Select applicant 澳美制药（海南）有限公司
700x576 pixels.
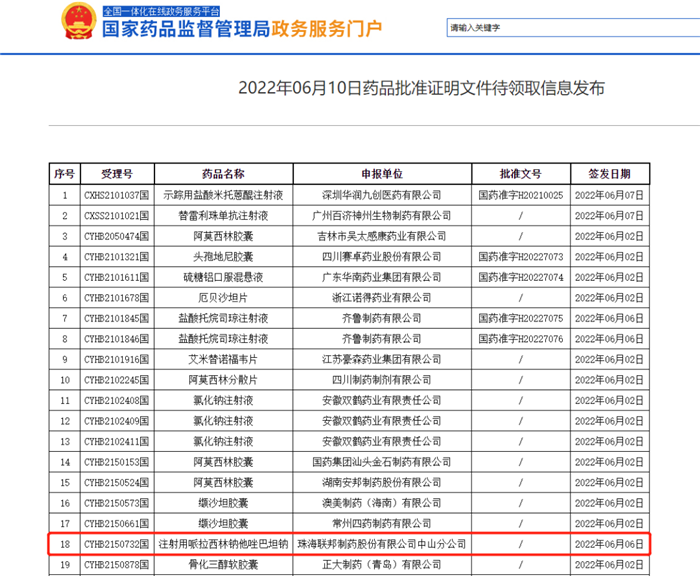[382, 503]
